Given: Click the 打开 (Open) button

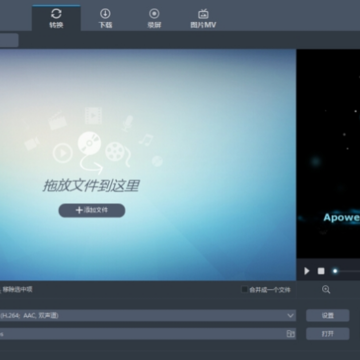Looking at the screenshot, I should 328,334.
